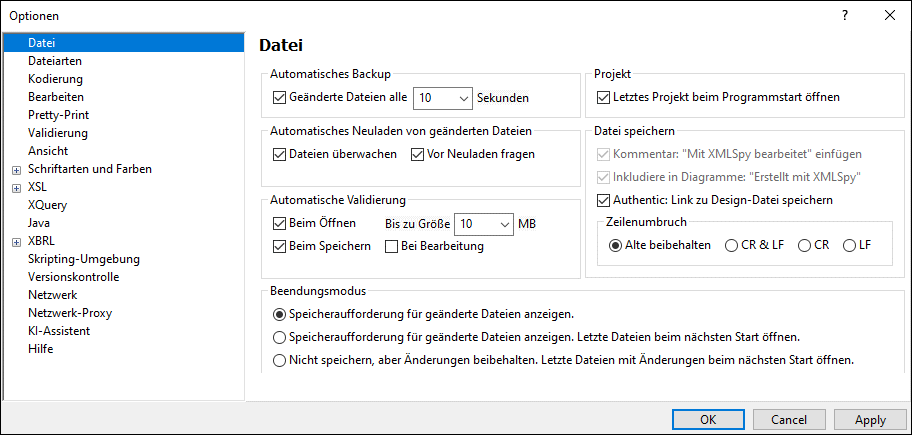Select LF line break radio button
912x435 pixels.
pos(849,246)
